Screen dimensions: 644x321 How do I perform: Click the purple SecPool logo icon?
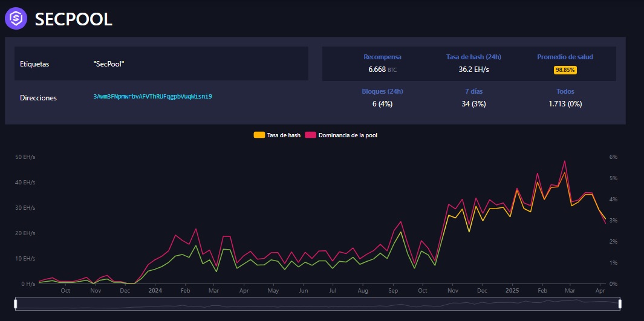coord(16,18)
